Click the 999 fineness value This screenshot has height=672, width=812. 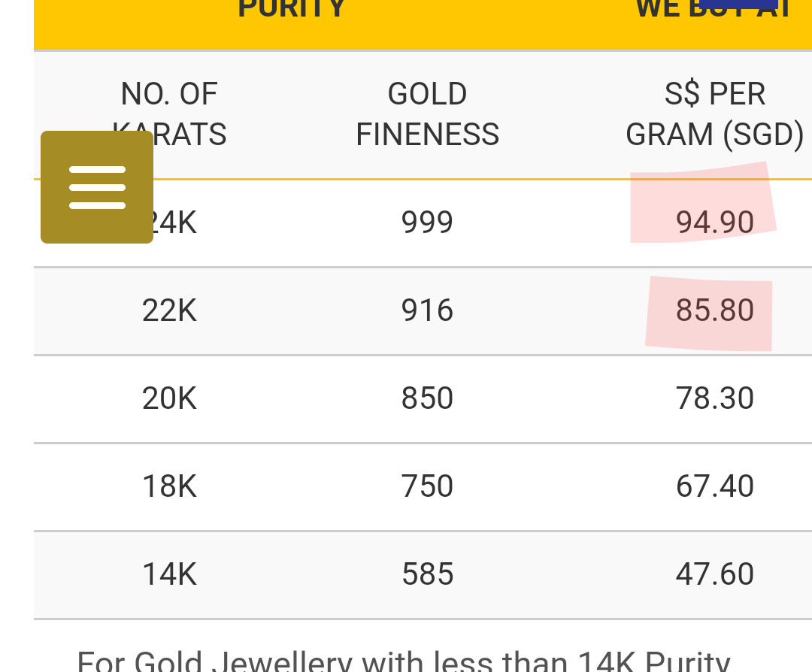427,222
